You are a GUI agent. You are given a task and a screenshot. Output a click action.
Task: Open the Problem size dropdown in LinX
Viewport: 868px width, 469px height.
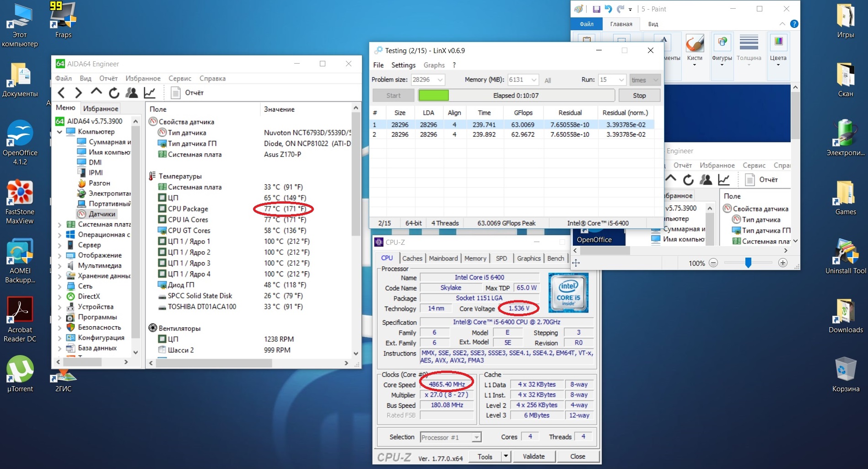[440, 80]
